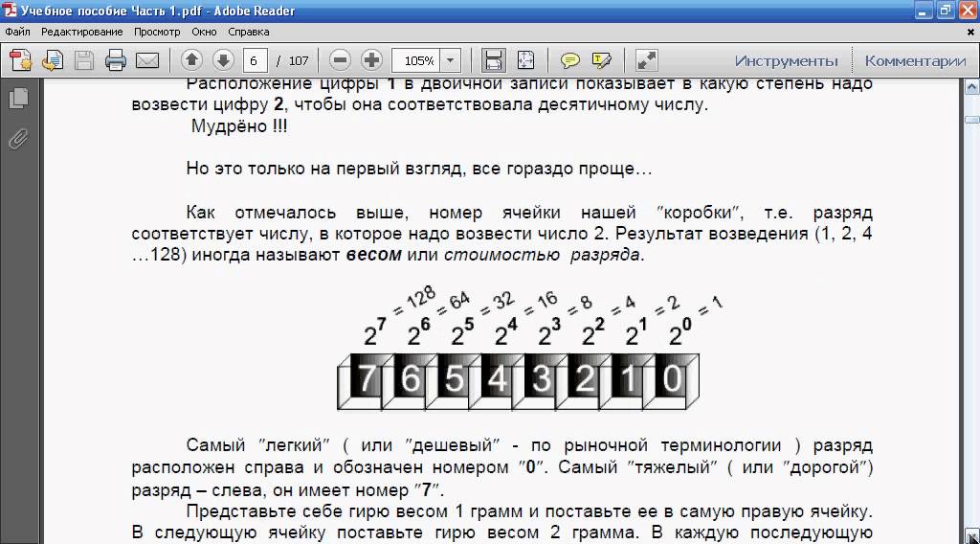Viewport: 980px width, 544px height.
Task: Click the cell numbered 0 in diagram
Action: tap(671, 377)
